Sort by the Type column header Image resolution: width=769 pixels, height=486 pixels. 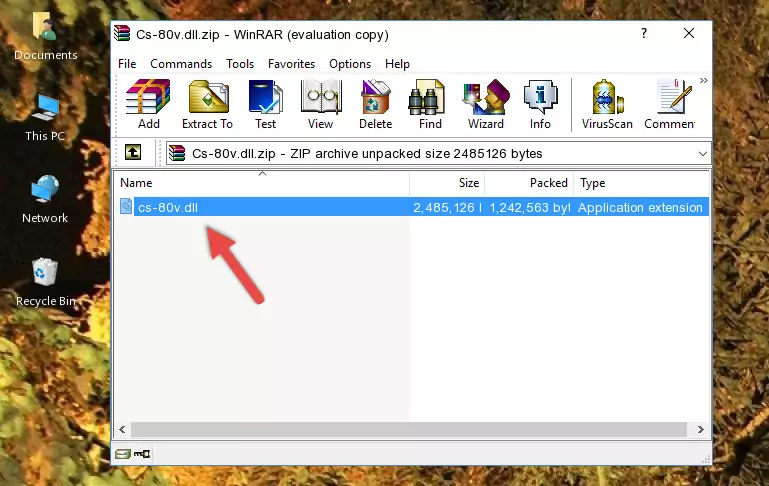tap(641, 183)
